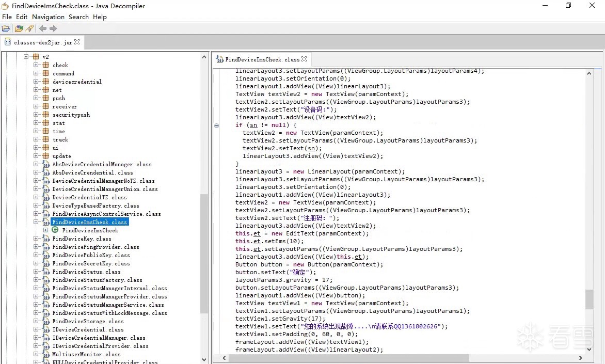
Task: Select DeviceTypeBasedFactory.class in the tree
Action: click(x=95, y=205)
